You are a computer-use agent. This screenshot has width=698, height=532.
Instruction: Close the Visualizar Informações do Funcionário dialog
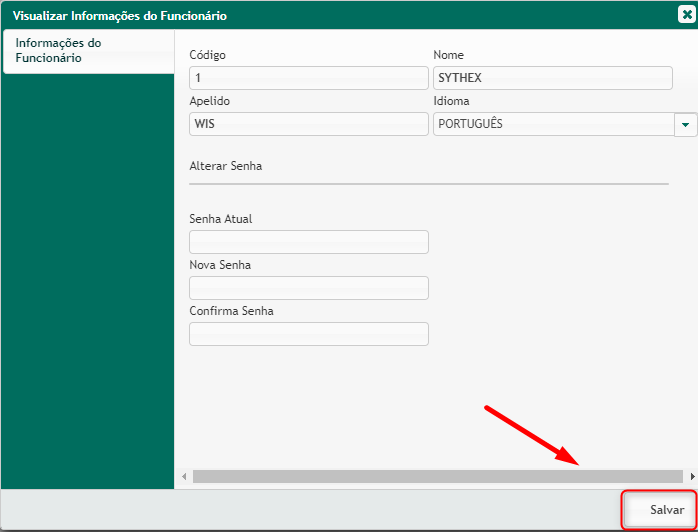687,15
